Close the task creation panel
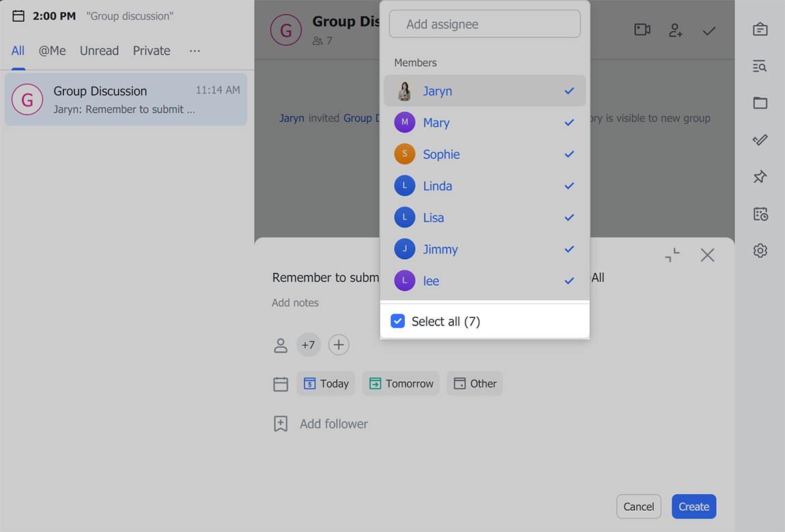The height and width of the screenshot is (532, 785). point(707,255)
